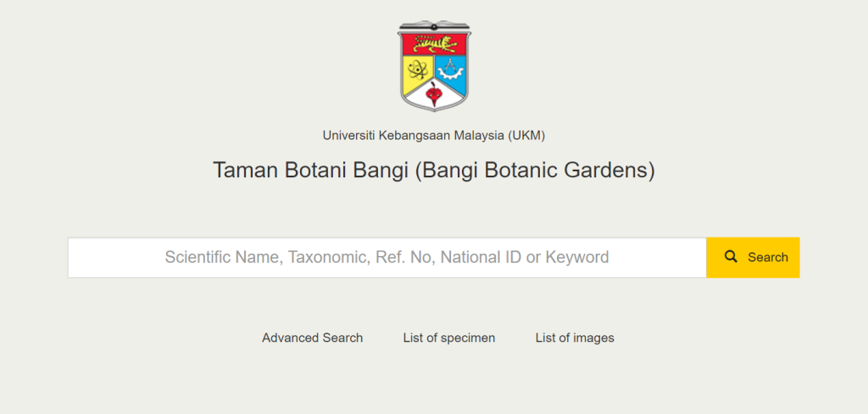Click the "(Bangi Botanic Gardens)" heading portion
Screen dimensions: 868x414
point(535,170)
